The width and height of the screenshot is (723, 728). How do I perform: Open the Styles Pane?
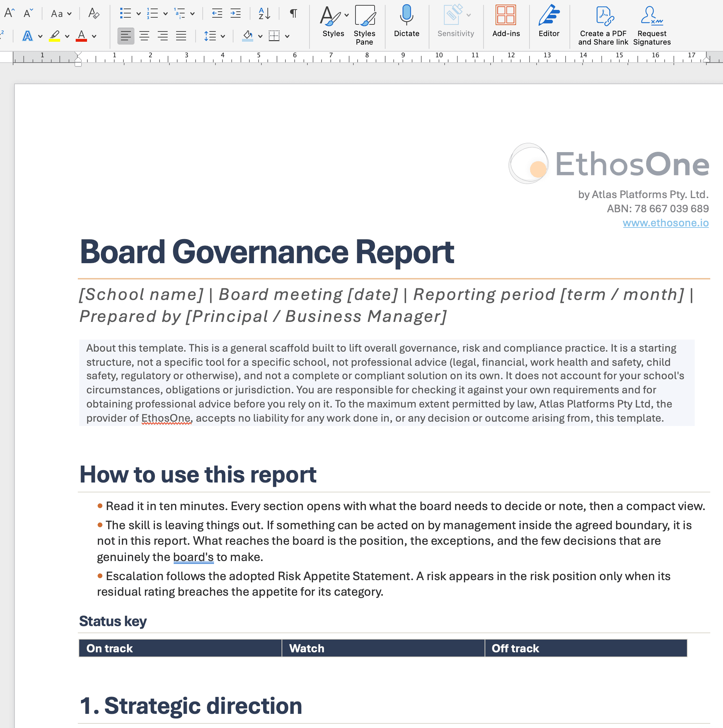click(364, 25)
